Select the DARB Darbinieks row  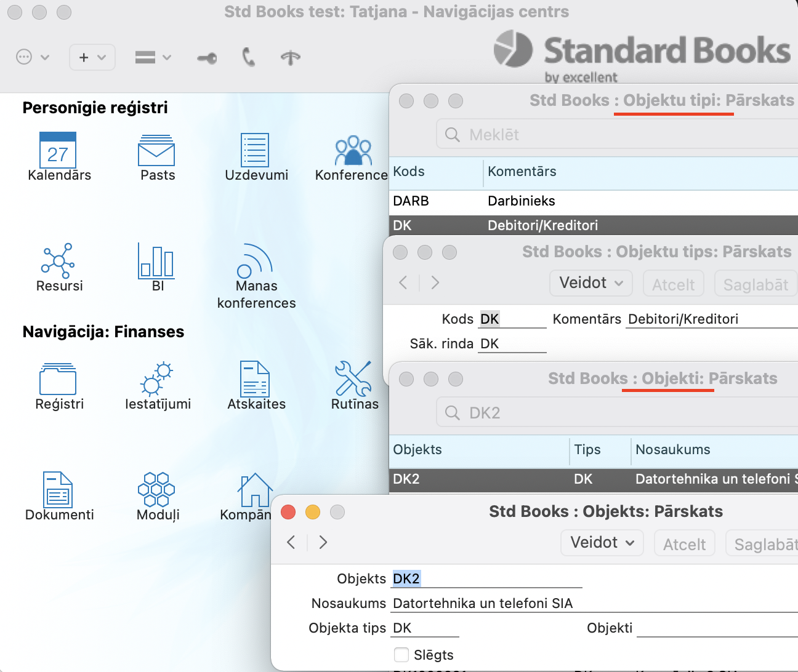click(554, 201)
